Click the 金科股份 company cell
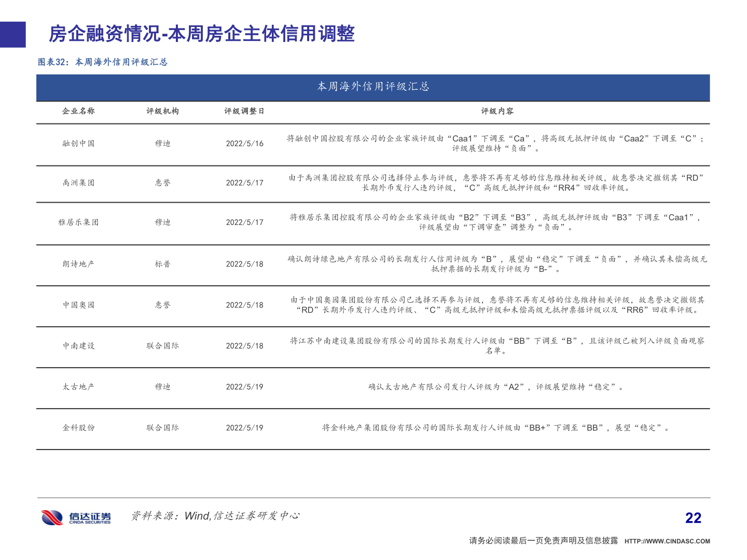Screen dimensions: 747x560 [x=78, y=428]
